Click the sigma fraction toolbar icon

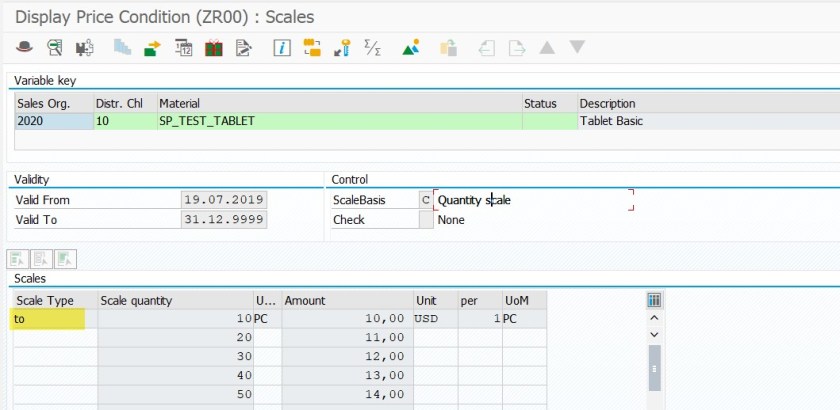click(372, 47)
